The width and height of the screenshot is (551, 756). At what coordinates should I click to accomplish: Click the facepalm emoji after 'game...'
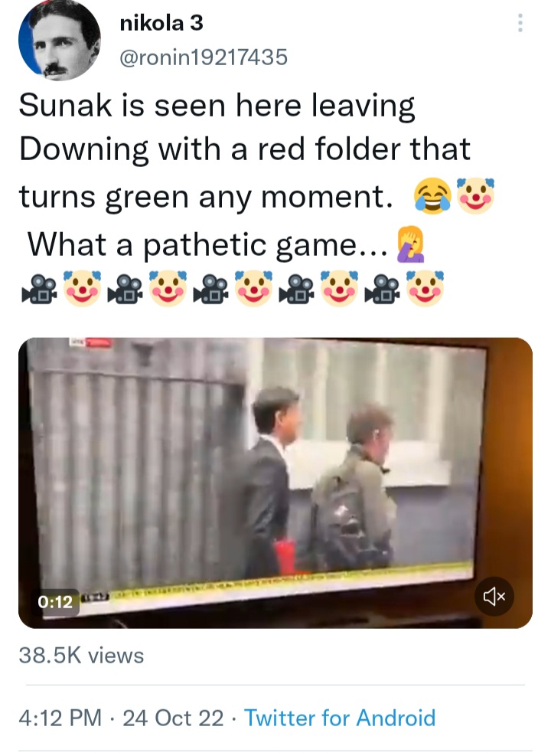coord(410,244)
